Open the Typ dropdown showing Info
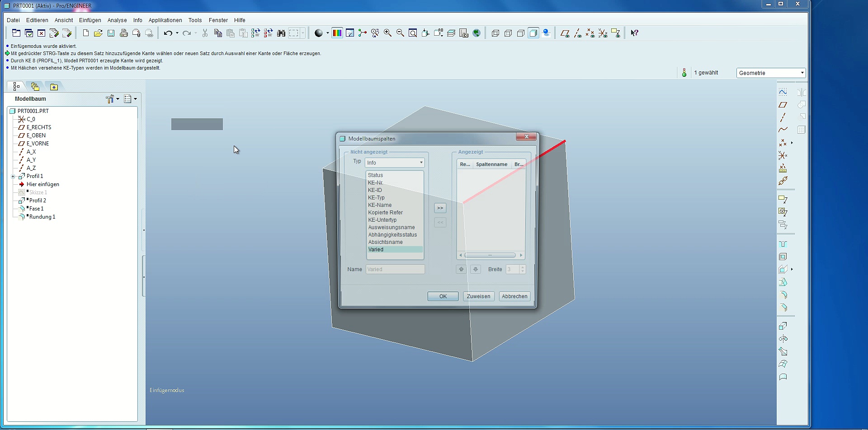868x430 pixels. point(395,163)
